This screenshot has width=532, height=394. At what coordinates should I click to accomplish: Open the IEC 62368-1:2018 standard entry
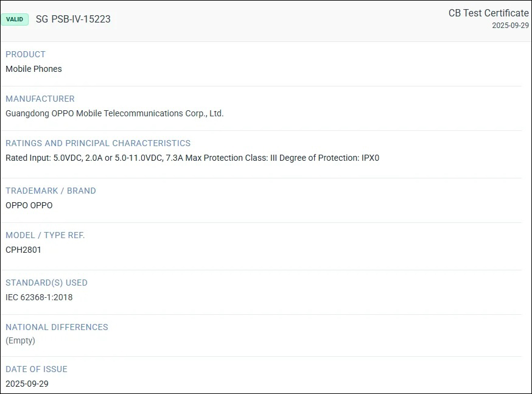(x=39, y=297)
